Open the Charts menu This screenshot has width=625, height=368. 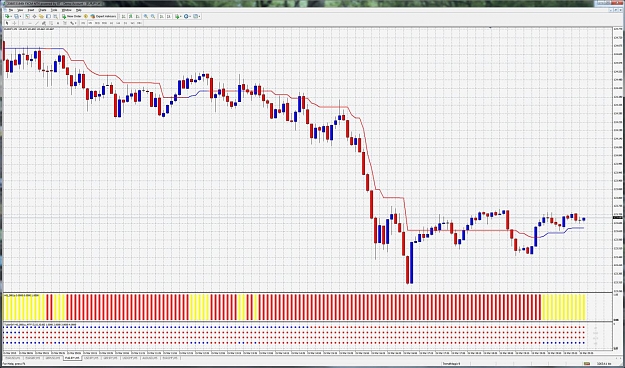coord(42,10)
